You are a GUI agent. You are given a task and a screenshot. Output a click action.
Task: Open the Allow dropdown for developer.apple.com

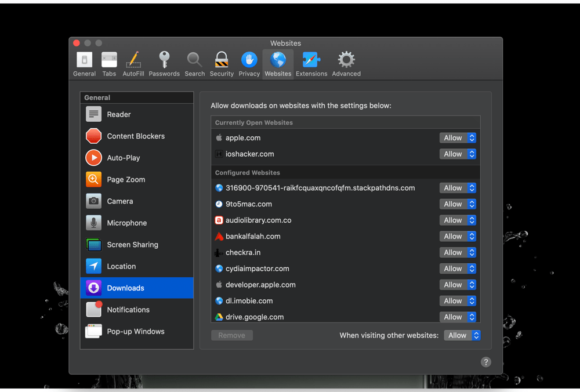click(458, 285)
